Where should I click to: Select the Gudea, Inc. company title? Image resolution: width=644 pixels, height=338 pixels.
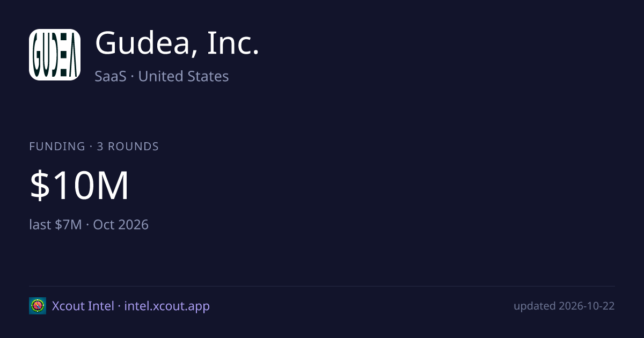(177, 43)
